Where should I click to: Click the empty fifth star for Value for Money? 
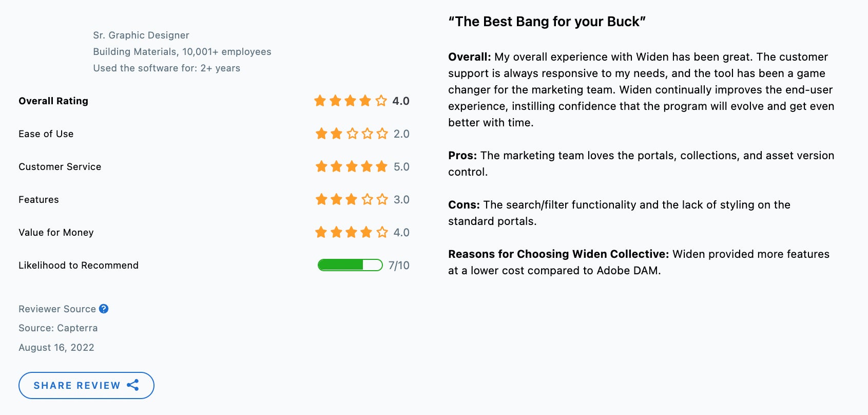pos(382,232)
